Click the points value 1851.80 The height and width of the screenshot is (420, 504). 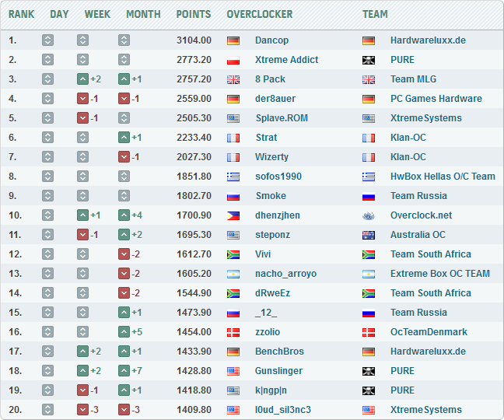click(x=194, y=177)
